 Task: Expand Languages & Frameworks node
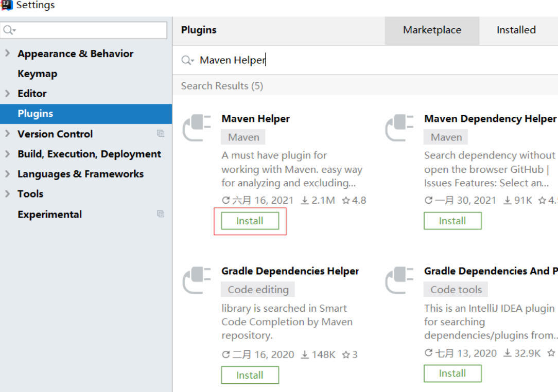[x=8, y=173]
